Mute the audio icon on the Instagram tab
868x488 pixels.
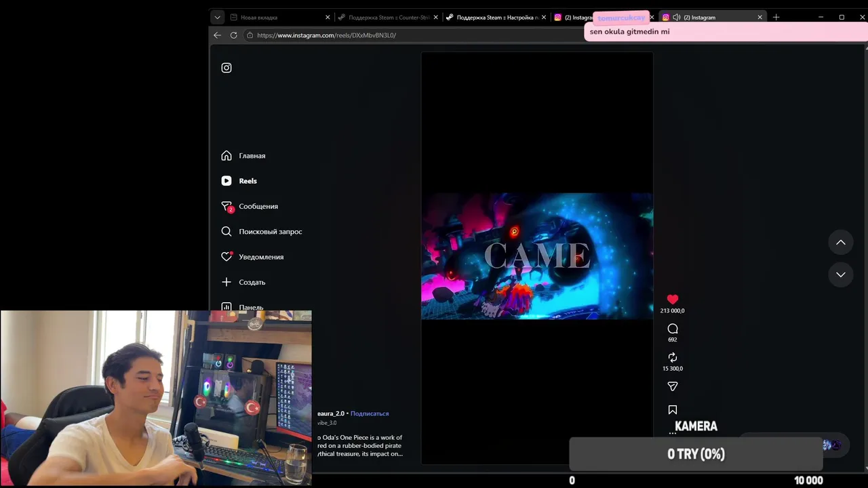(x=676, y=18)
